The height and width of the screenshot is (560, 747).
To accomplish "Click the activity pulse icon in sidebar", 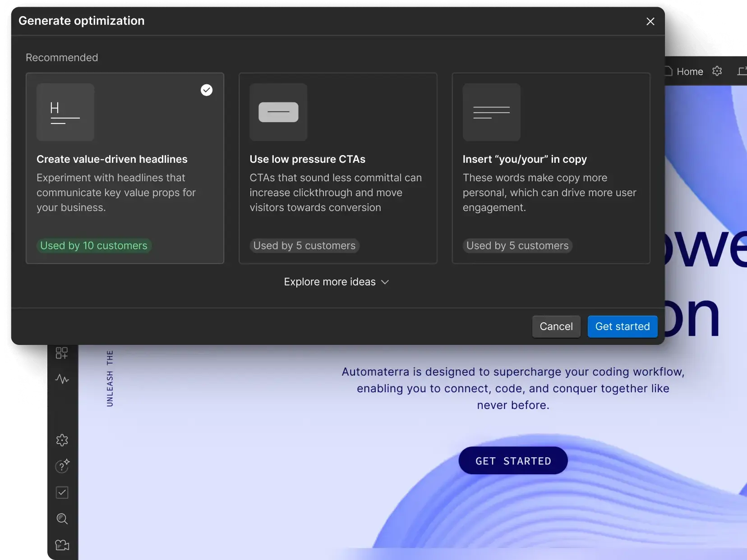I will pos(62,379).
